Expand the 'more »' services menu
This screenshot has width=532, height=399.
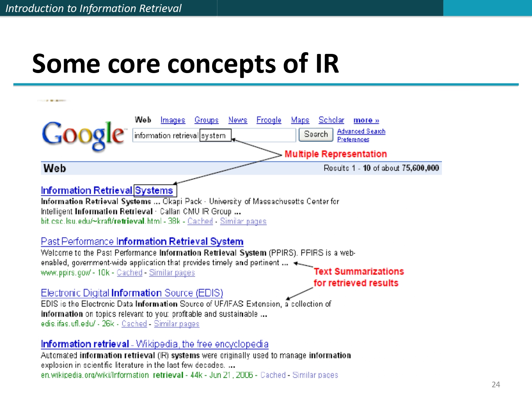(x=366, y=120)
